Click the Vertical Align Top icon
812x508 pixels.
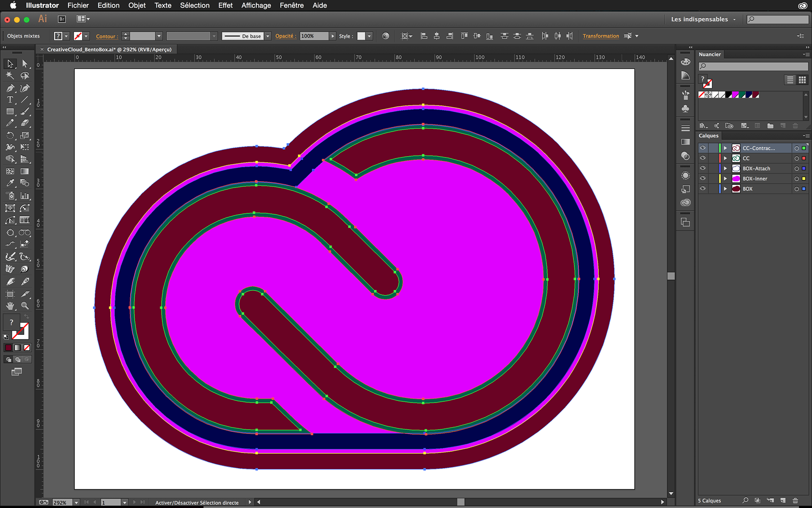click(x=464, y=36)
